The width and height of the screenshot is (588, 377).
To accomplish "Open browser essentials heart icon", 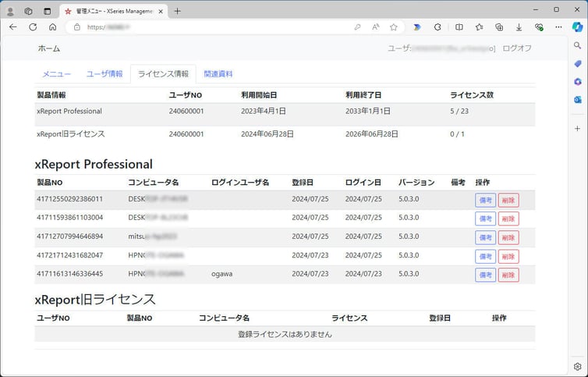I will click(x=539, y=27).
